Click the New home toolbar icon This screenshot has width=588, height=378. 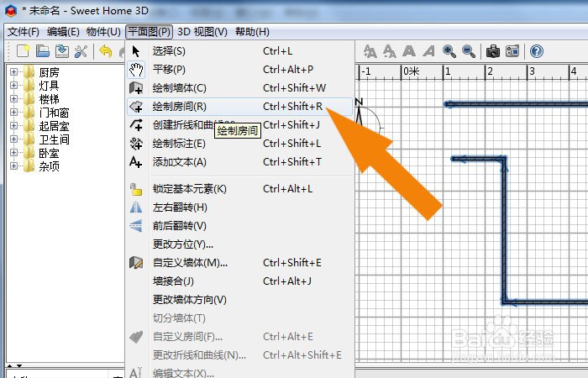click(23, 51)
